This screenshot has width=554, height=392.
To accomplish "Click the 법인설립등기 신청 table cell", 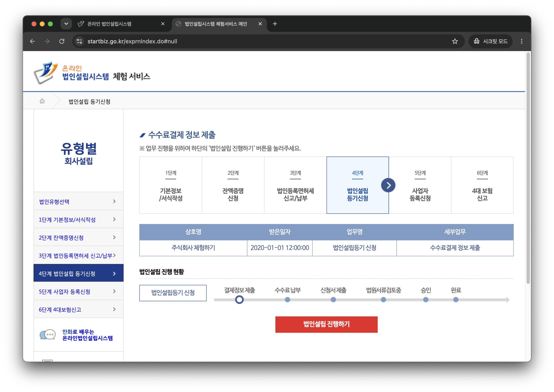I will (x=354, y=248).
